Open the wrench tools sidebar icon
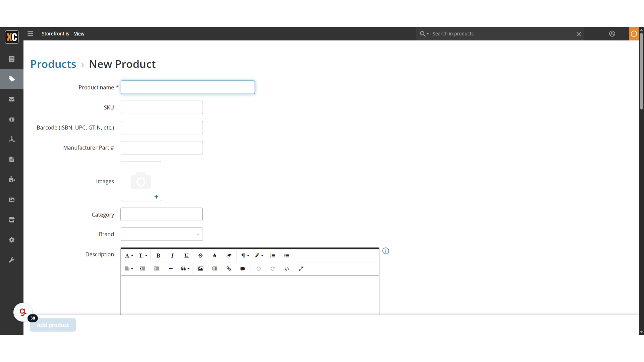 (x=12, y=260)
